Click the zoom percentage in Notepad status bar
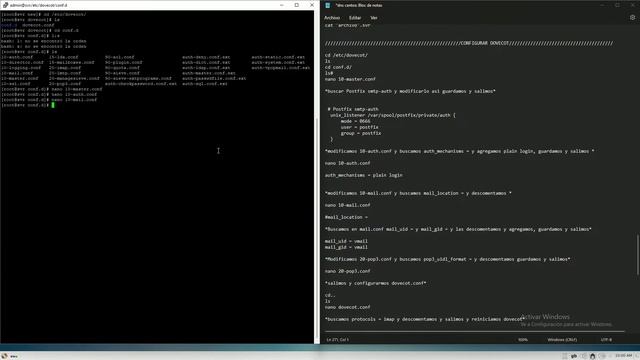Screen dimensions: 640x360 pyautogui.click(x=523, y=340)
